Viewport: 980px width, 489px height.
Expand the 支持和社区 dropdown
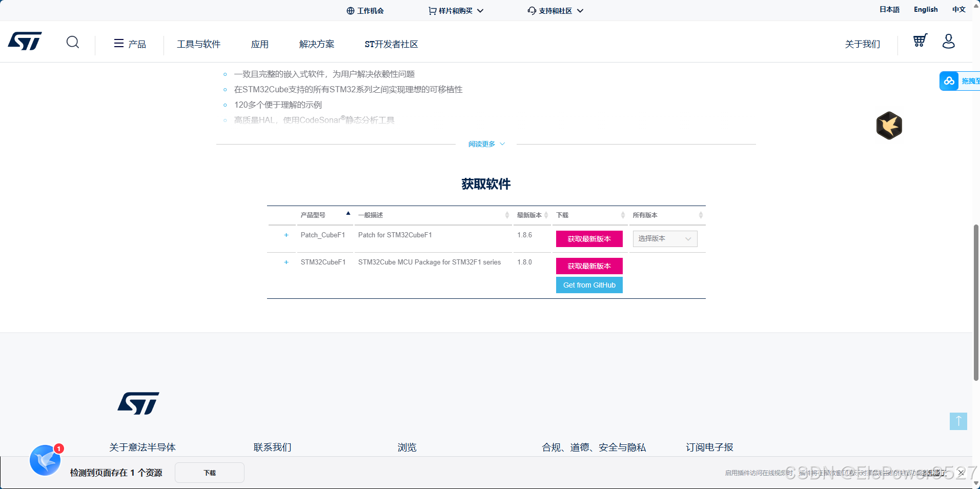point(556,11)
